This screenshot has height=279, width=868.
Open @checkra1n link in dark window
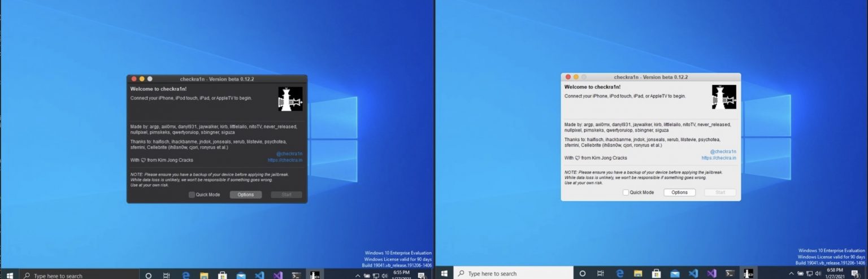289,154
